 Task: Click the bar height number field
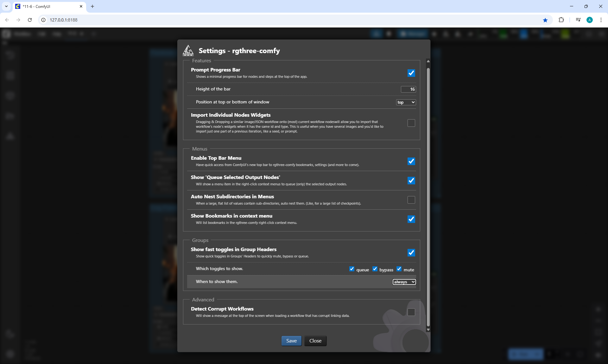tap(408, 89)
